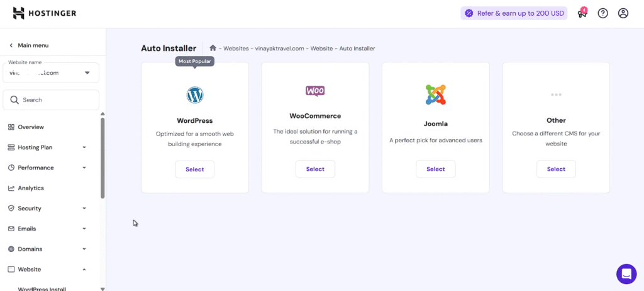Select WordPress for installation
Image resolution: width=644 pixels, height=291 pixels.
[195, 169]
